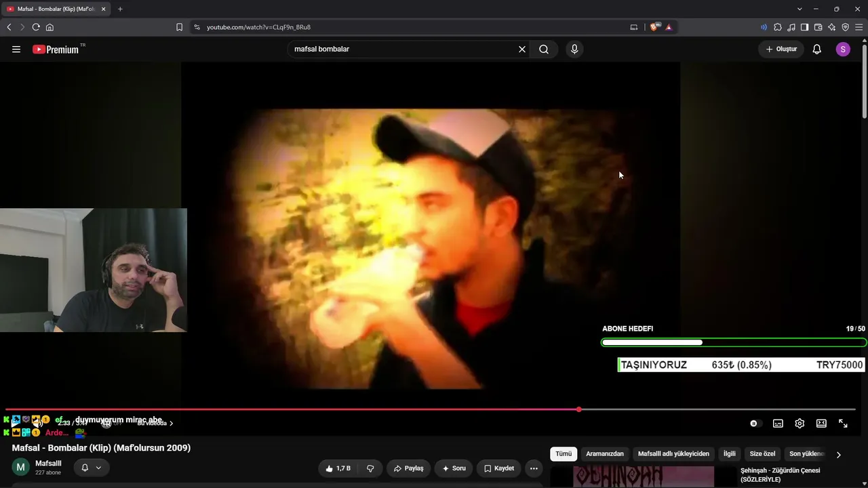Open media control music note icon
This screenshot has width=868, height=488.
pyautogui.click(x=791, y=27)
